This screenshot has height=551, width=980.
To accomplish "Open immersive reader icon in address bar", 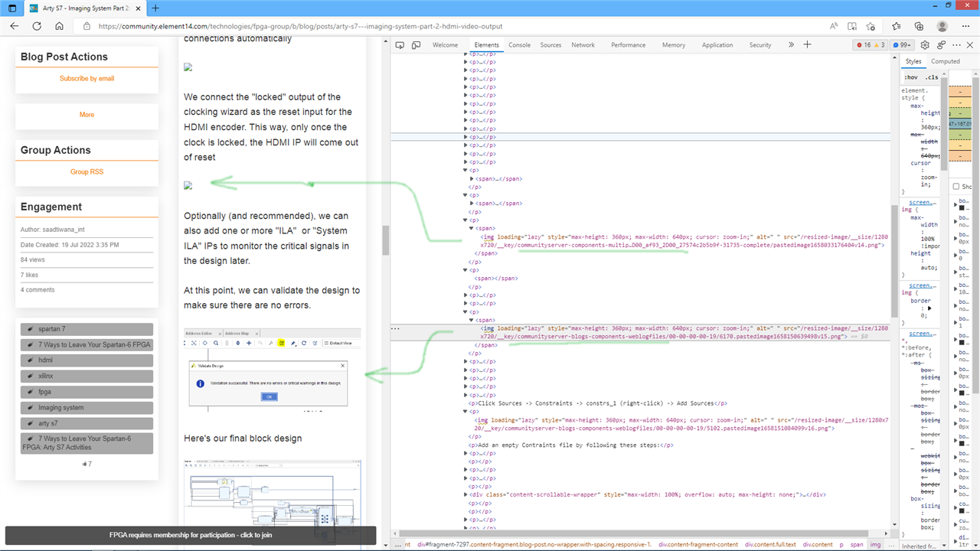I will 852,26.
